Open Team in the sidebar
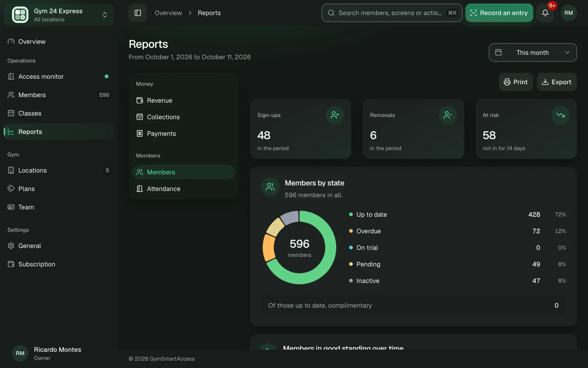588x368 pixels. 59,207
